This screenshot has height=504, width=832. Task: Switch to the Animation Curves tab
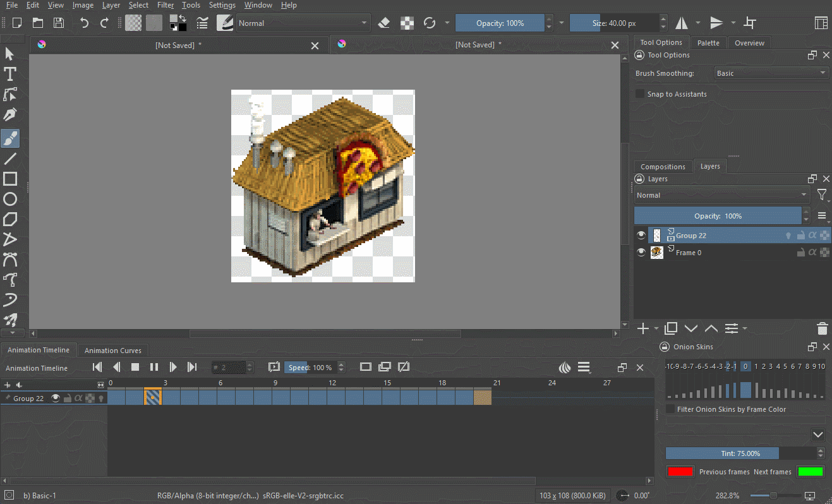(x=113, y=350)
